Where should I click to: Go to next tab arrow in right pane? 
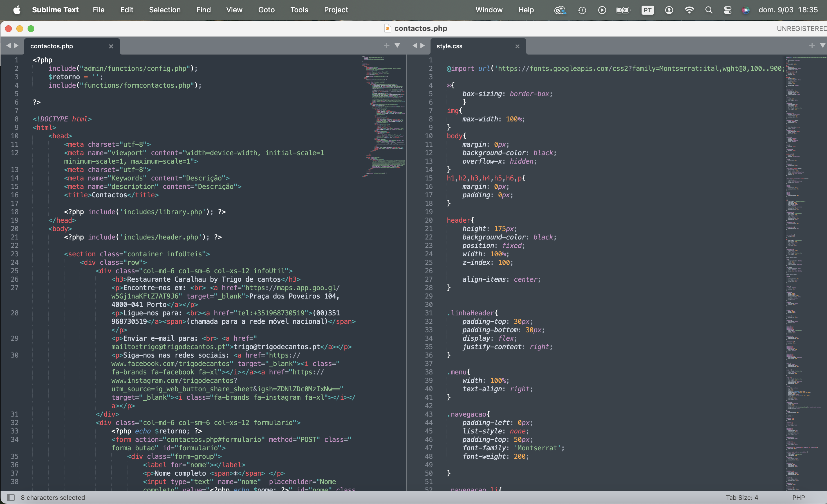[423, 46]
